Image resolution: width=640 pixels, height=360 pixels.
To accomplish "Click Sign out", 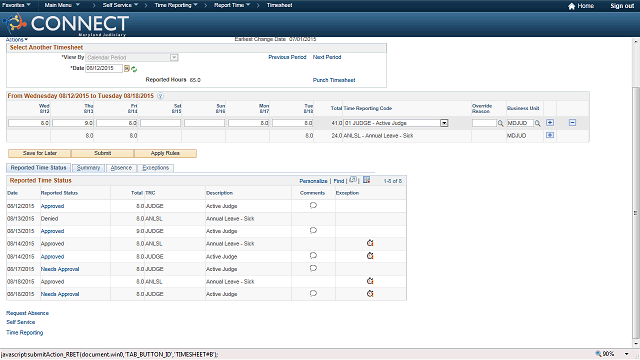I will tap(622, 6).
